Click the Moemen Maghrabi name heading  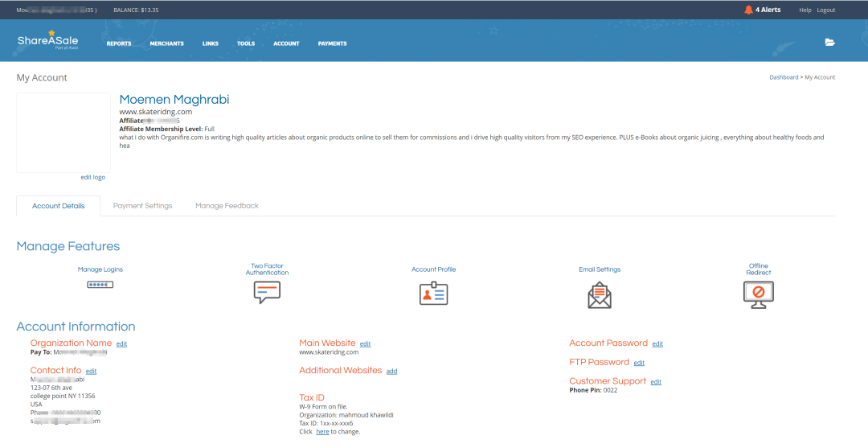(174, 100)
